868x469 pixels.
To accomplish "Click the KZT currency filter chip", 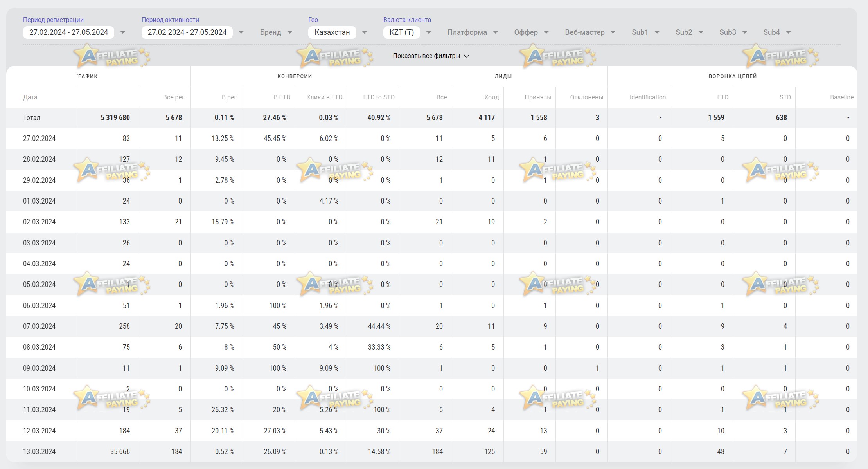I will pyautogui.click(x=401, y=32).
